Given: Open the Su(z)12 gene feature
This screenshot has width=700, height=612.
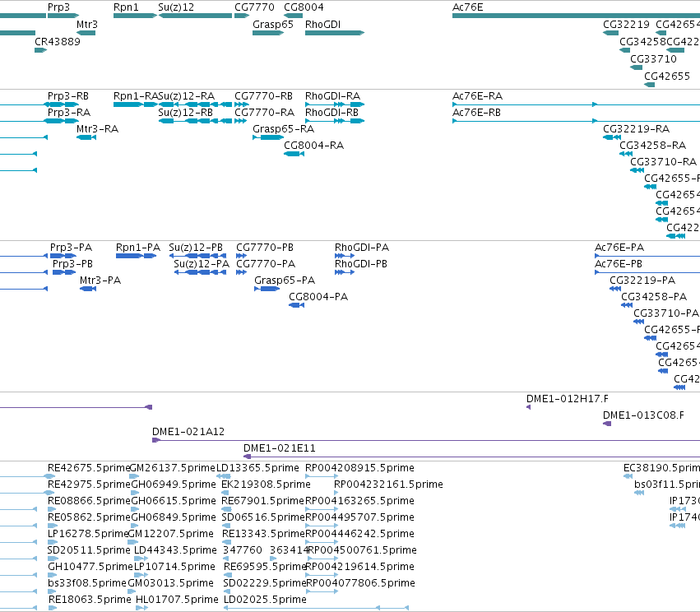Looking at the screenshot, I should [x=195, y=16].
